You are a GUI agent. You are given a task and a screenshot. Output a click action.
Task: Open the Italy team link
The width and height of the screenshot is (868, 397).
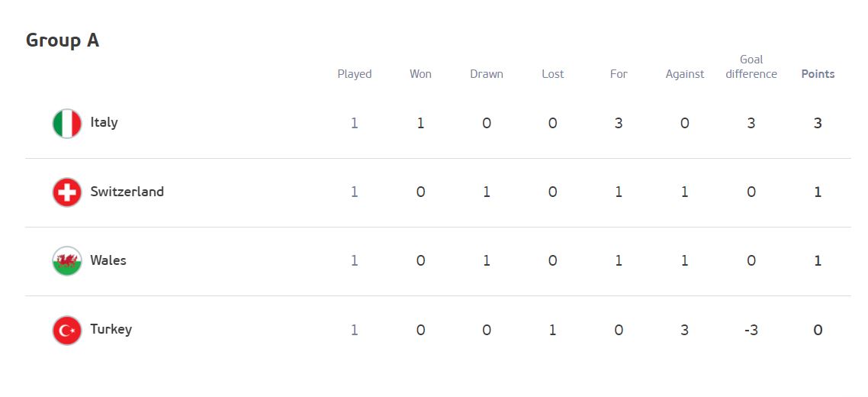tap(104, 122)
